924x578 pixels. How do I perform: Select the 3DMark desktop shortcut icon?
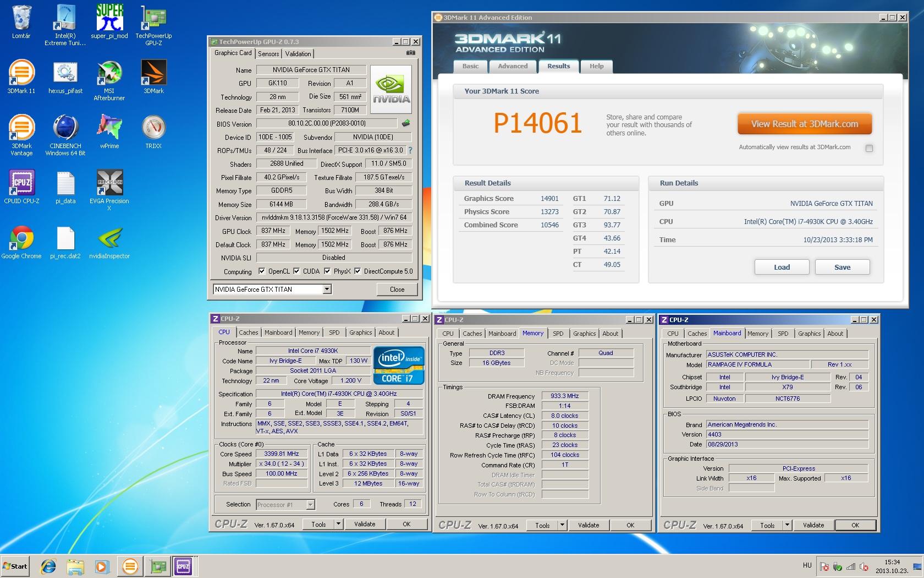click(153, 77)
